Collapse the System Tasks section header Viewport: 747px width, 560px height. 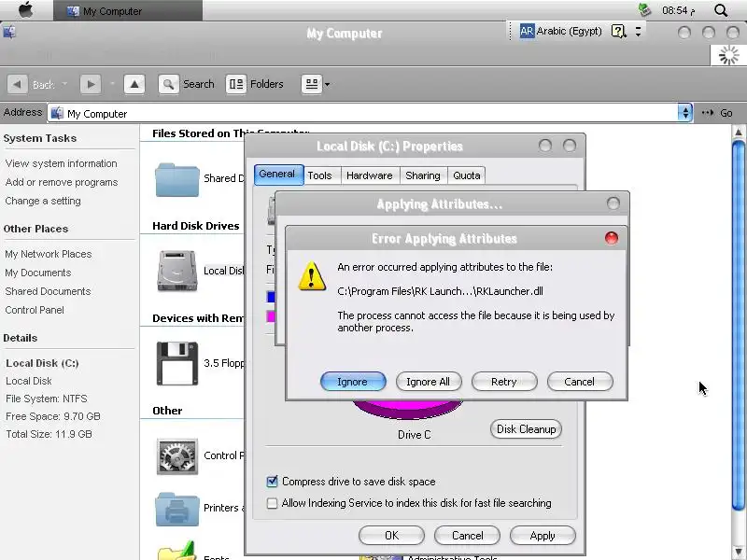point(40,138)
